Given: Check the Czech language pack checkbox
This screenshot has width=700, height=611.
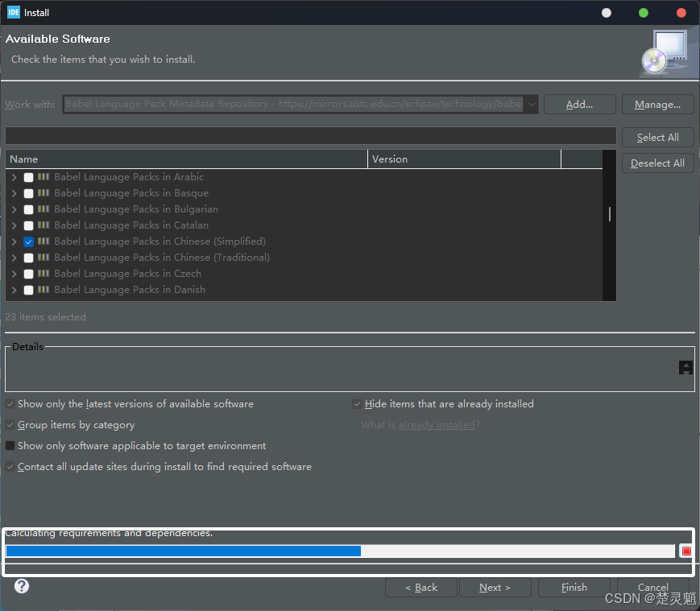Looking at the screenshot, I should pyautogui.click(x=28, y=274).
